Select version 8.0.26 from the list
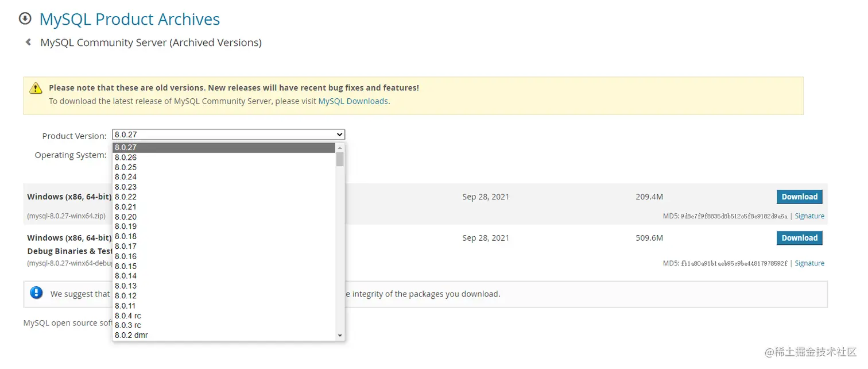 click(x=126, y=157)
